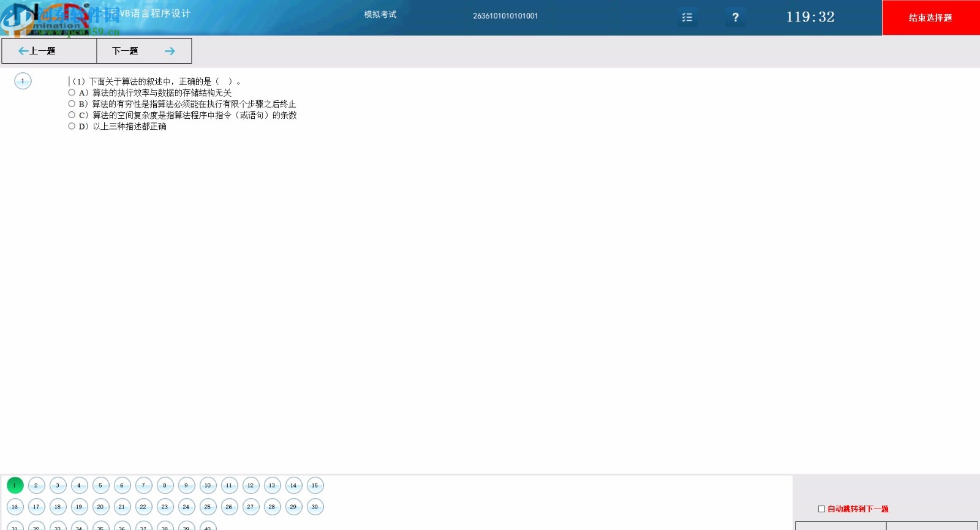Screen dimensions: 980x530
Task: Jump to question 23 in navigator
Action: [165, 507]
